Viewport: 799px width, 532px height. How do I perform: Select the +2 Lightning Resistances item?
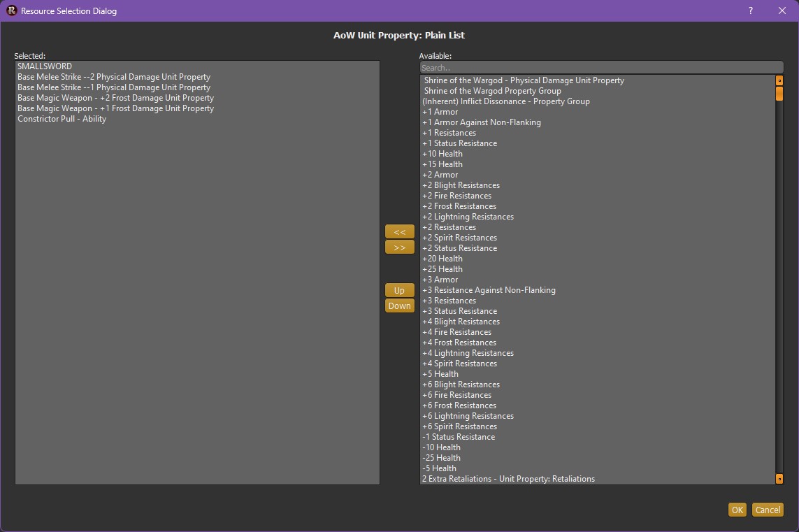tap(468, 217)
